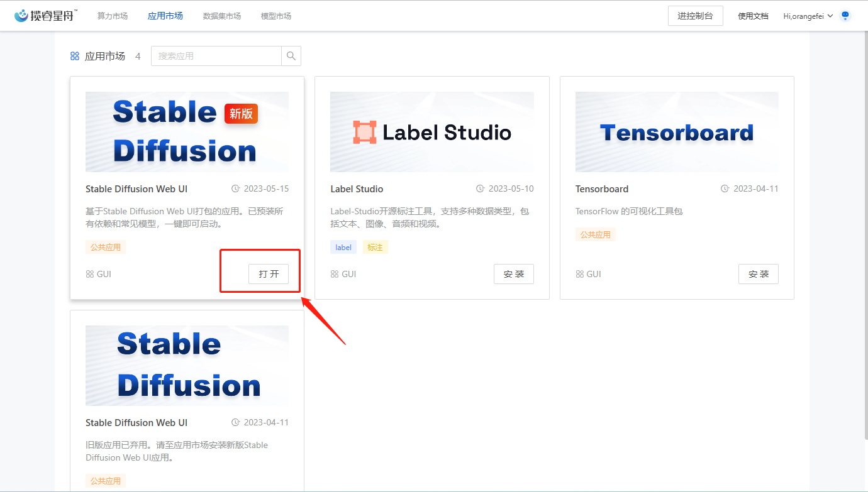Click the 进控制台 button
Viewport: 868px width, 492px height.
coord(695,15)
